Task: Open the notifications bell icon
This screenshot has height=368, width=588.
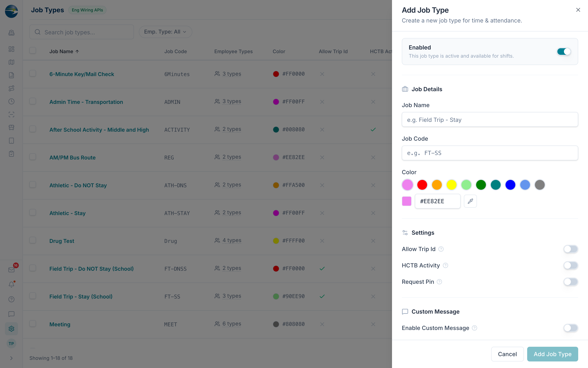Action: (x=11, y=284)
